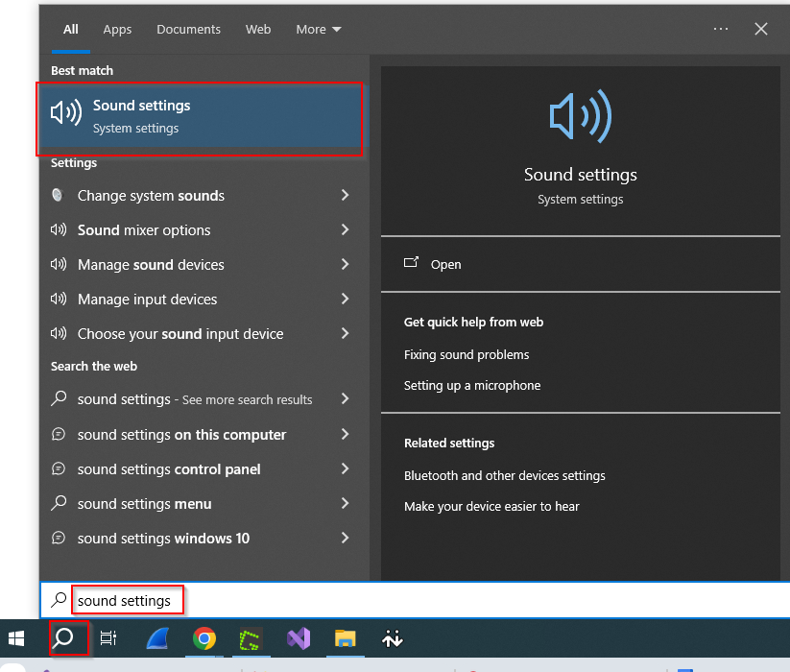Click the Change system sounds icon
Screen dimensions: 790x672
click(x=58, y=195)
